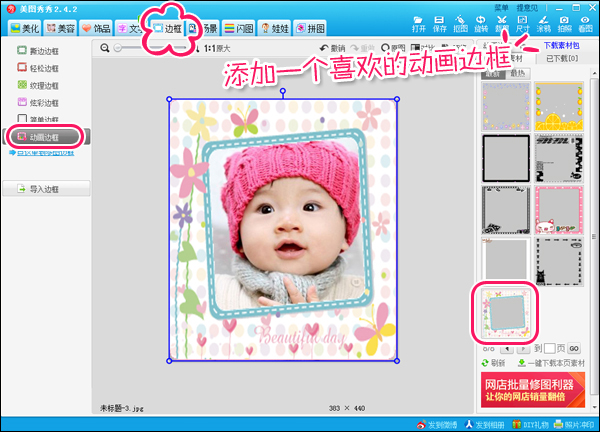Choose the 旋转 rotate tool
Screen dimensions: 600x432
481,24
